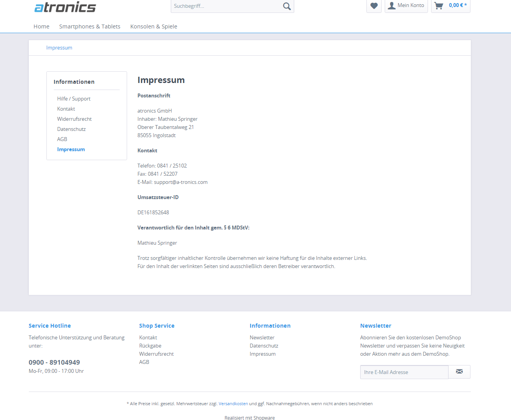
Task: Click the Realisiert mit Shopware text
Action: (x=249, y=418)
